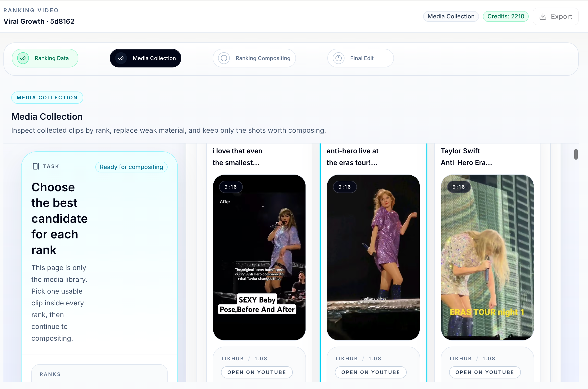Click the MEDIA COLLECTION section badge

click(47, 98)
